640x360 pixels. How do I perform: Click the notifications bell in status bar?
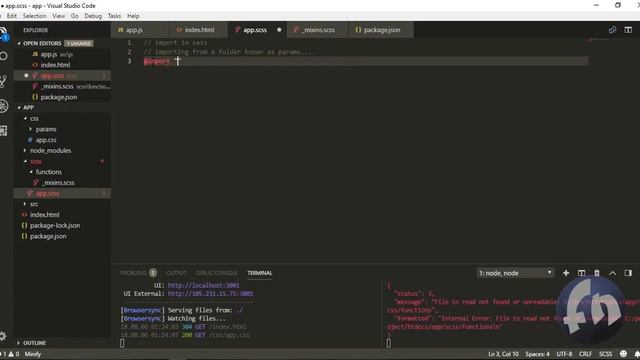636,354
